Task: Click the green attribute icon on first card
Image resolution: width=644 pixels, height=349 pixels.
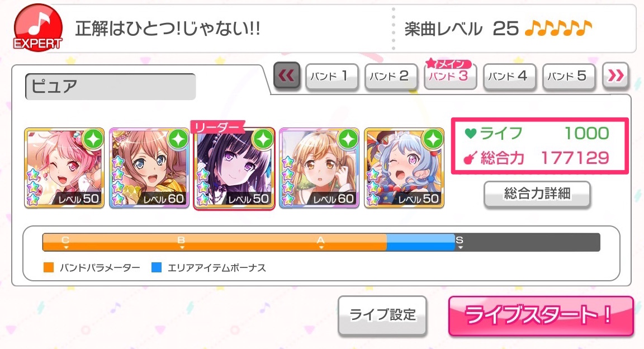Action: coord(93,139)
